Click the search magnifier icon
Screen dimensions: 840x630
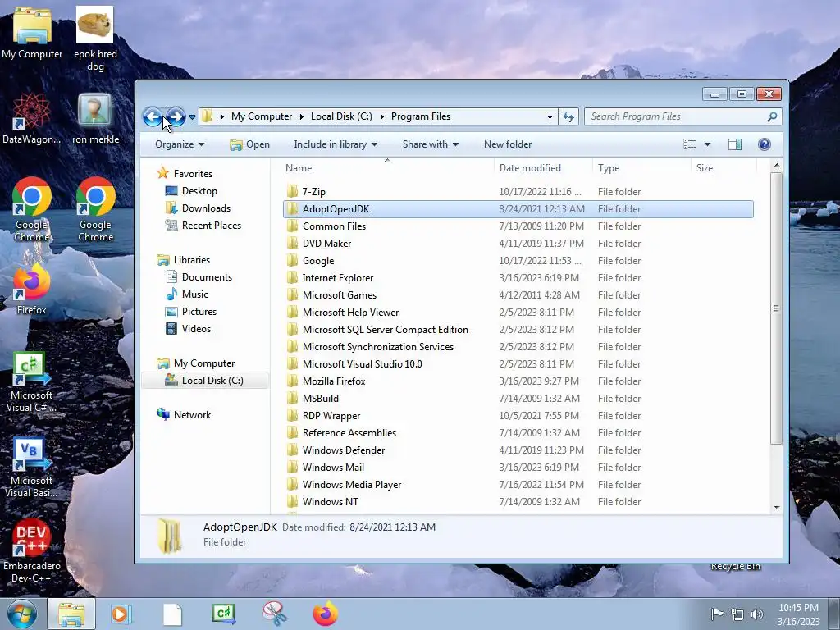click(x=772, y=116)
